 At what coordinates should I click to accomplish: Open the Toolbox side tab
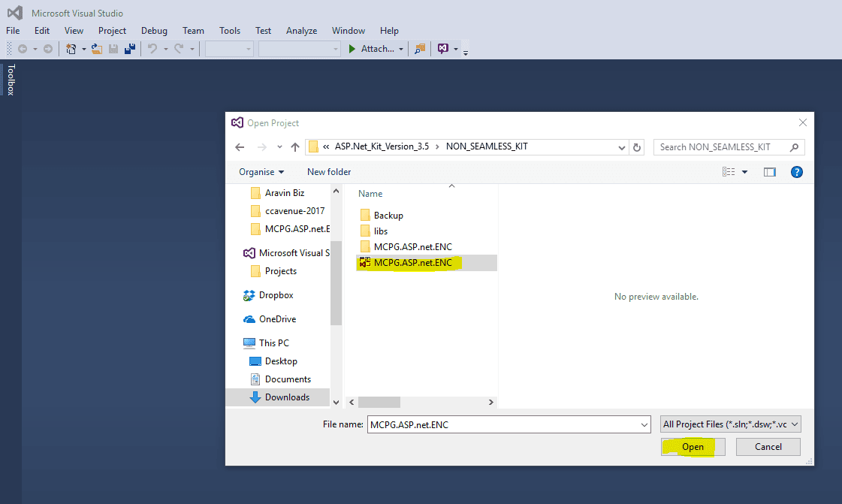[x=11, y=80]
